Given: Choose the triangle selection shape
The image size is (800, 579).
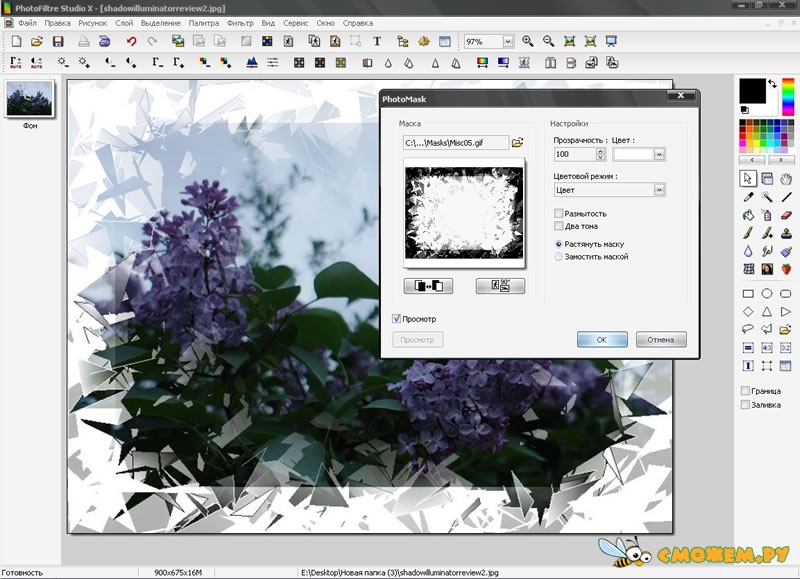Looking at the screenshot, I should 767,312.
